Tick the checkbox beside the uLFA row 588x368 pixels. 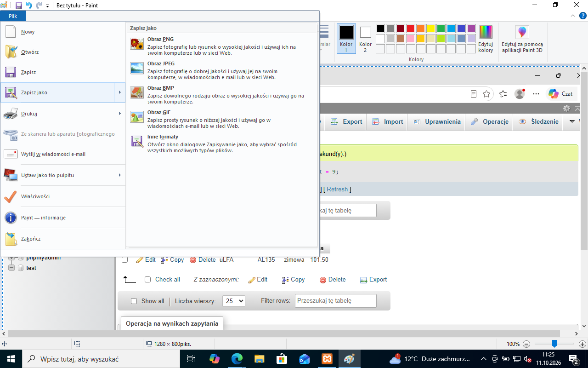(124, 260)
